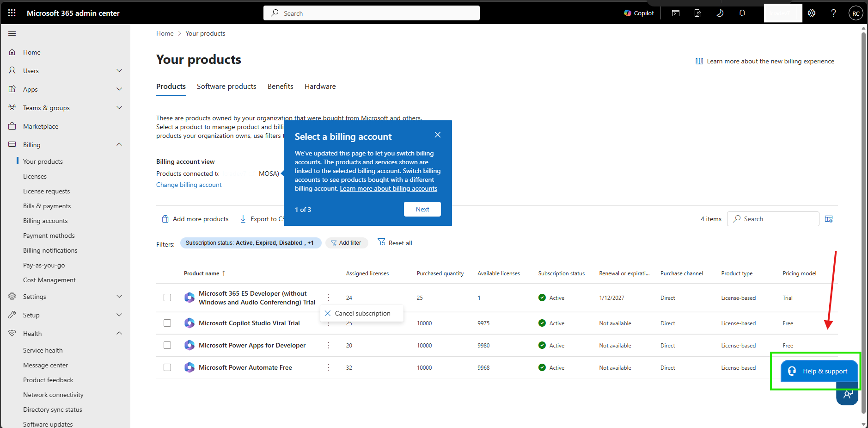Expand the Settings section in sidebar
The height and width of the screenshot is (428, 868).
[119, 297]
